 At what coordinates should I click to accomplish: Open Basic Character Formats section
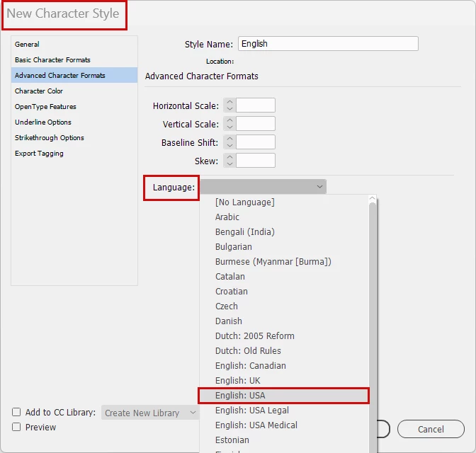[x=74, y=59]
